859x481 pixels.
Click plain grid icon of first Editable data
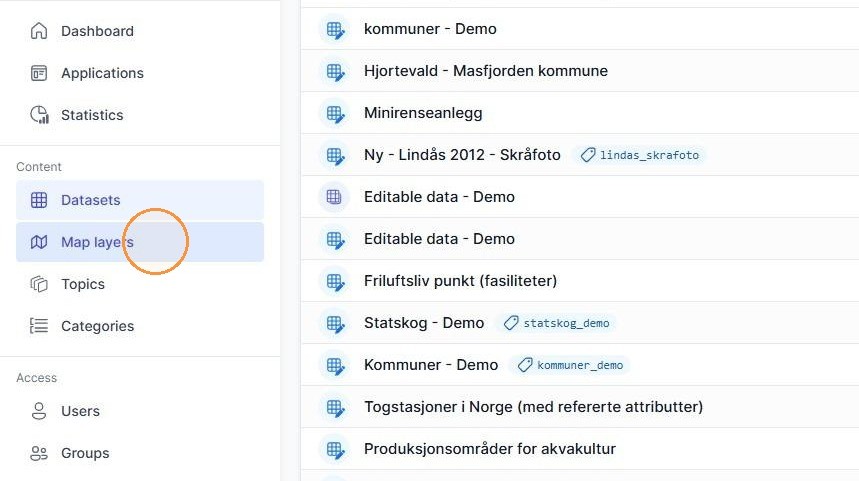point(334,197)
